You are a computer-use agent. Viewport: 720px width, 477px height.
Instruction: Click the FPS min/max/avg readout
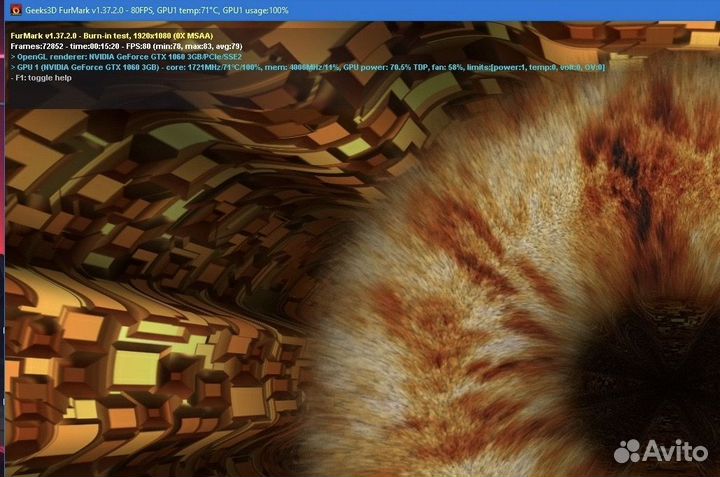(x=184, y=46)
